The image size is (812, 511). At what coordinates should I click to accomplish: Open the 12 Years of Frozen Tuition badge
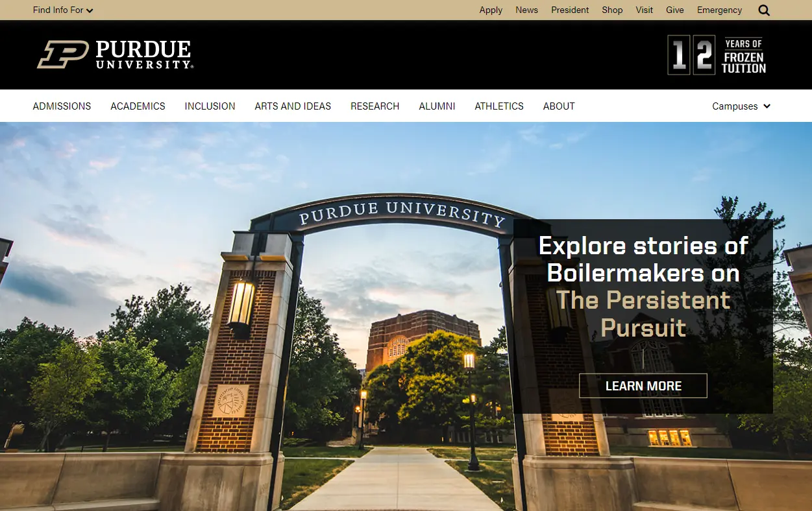click(x=717, y=55)
